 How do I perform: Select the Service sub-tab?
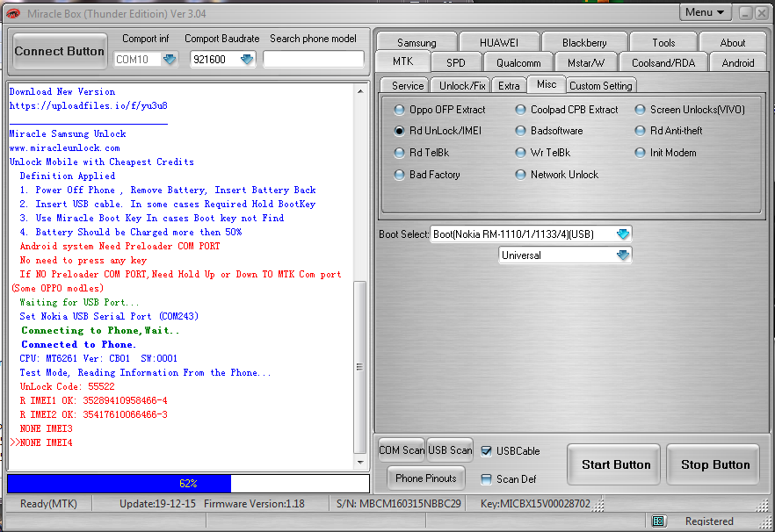point(408,85)
